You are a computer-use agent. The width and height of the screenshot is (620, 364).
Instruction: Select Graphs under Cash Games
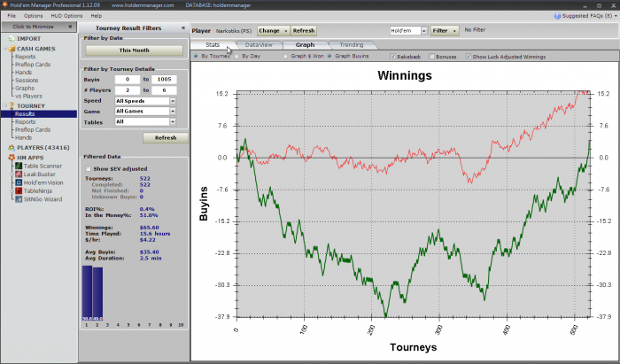click(x=25, y=89)
